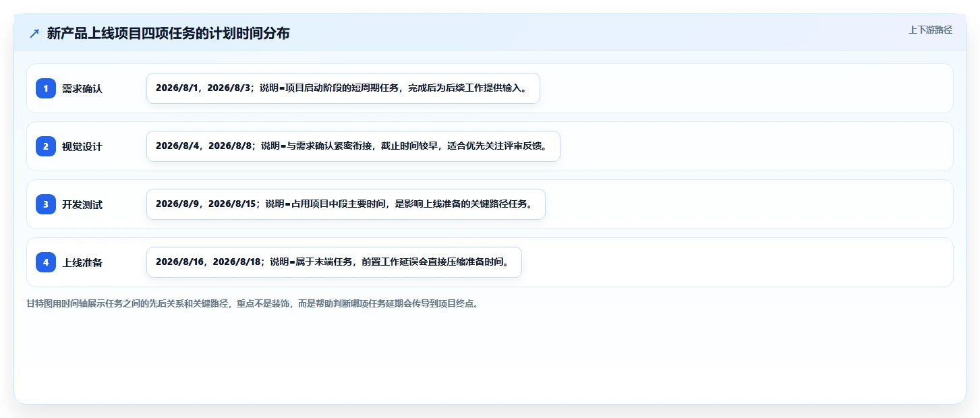
Task: Select the task name 需求确认
Action: point(82,88)
